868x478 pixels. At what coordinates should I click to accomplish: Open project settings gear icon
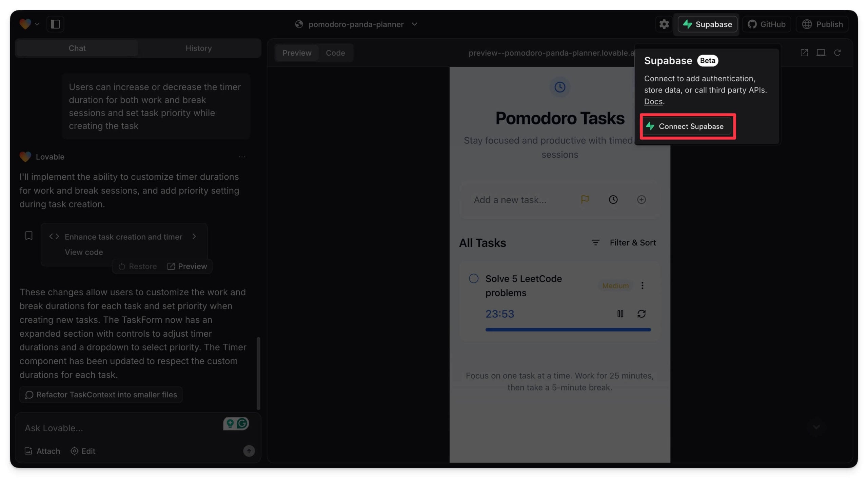tap(664, 24)
